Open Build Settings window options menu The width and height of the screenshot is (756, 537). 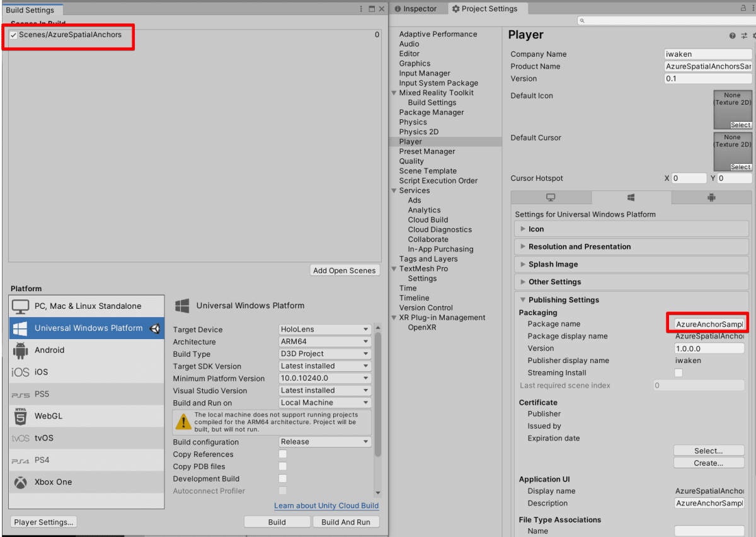pos(361,9)
